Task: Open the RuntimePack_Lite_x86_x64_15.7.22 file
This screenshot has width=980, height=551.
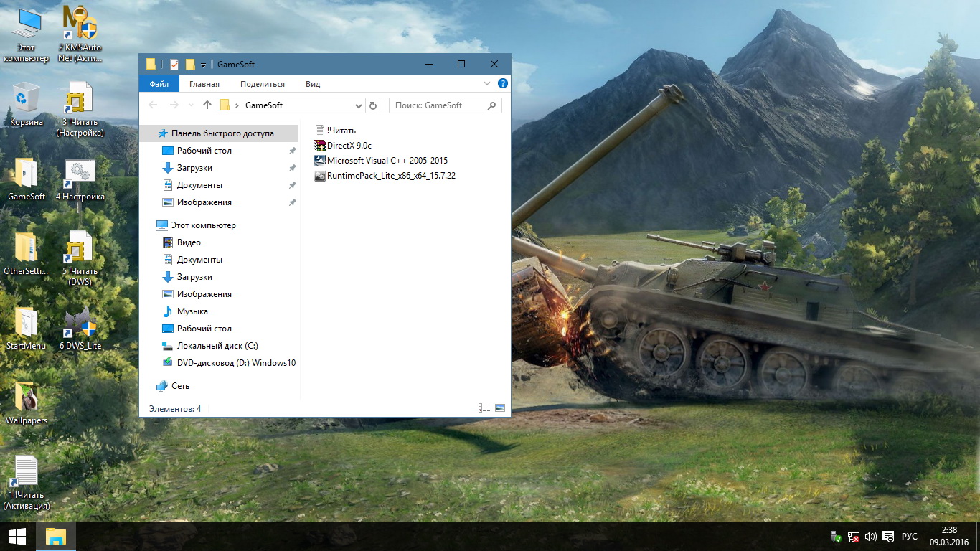Action: [x=390, y=176]
